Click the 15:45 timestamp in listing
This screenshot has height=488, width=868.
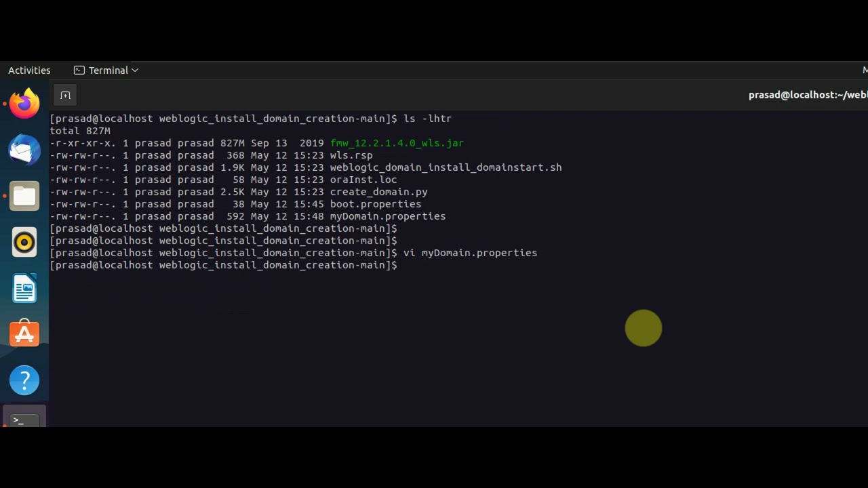pyautogui.click(x=309, y=204)
